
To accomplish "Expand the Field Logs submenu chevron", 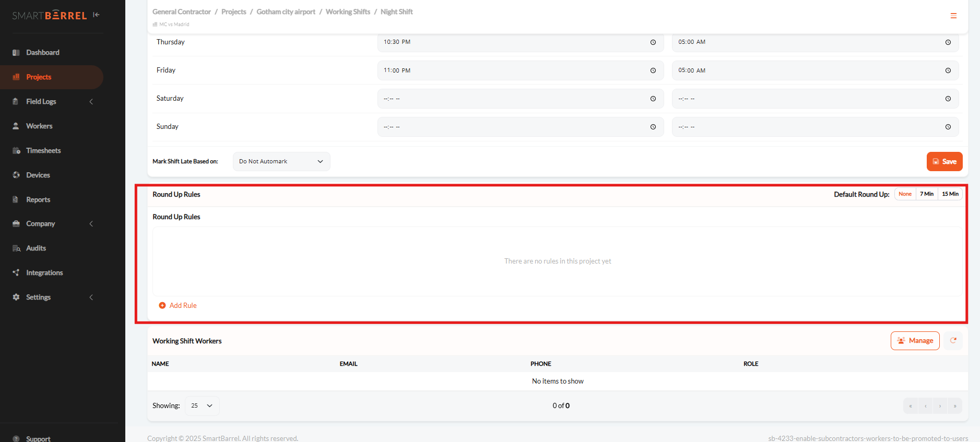I will [91, 102].
